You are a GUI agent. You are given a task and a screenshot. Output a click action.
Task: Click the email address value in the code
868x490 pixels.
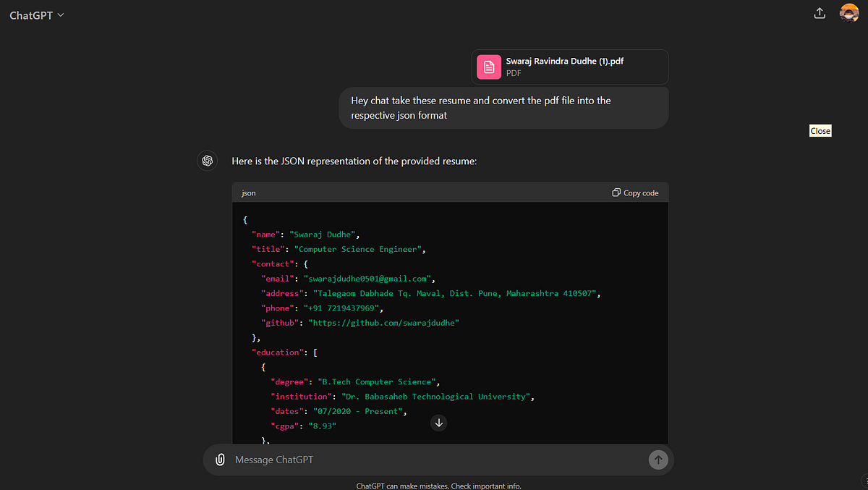367,279
